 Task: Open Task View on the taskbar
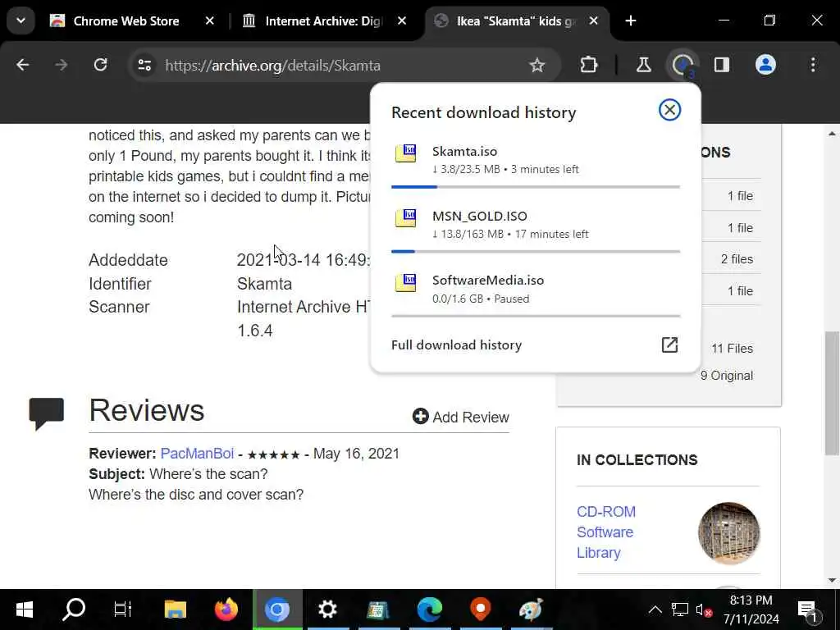[x=123, y=609]
